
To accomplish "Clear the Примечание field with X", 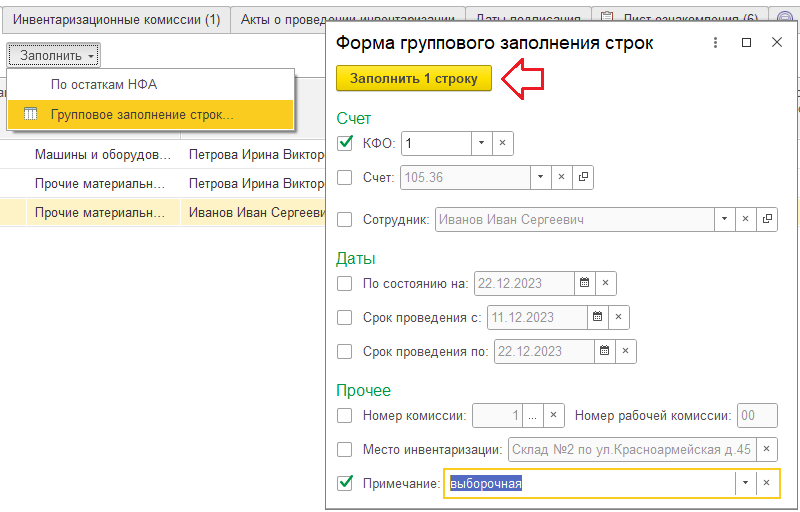I will [766, 483].
